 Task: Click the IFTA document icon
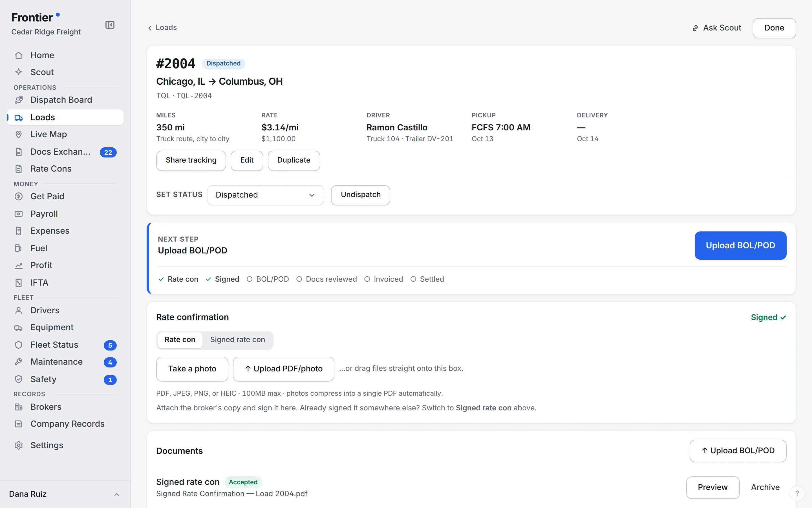tap(18, 283)
